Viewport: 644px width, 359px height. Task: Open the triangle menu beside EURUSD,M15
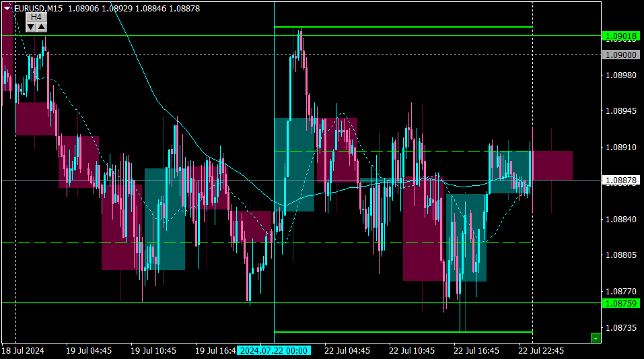point(7,8)
